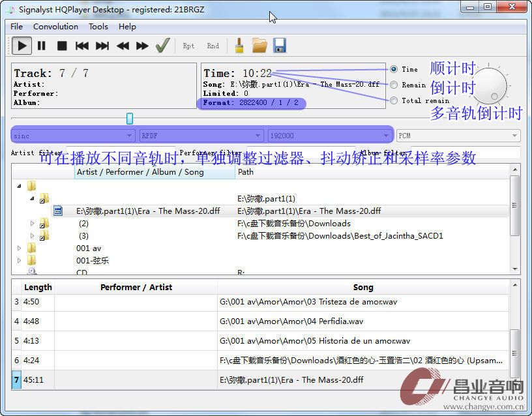Screen dimensions: 532x416
Task: Toggle Rnd random playback
Action: (x=213, y=46)
